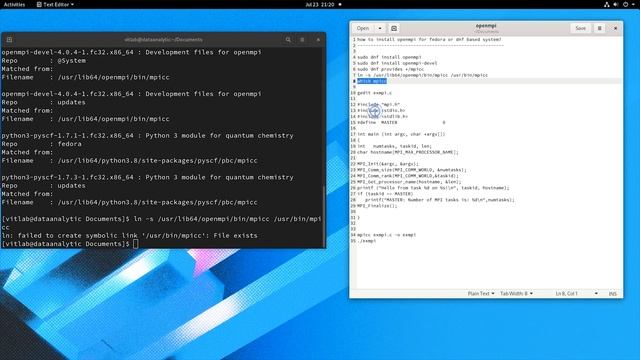The height and width of the screenshot is (360, 640).
Task: Click "ln: failed to create symbolic link" message
Action: (x=129, y=236)
